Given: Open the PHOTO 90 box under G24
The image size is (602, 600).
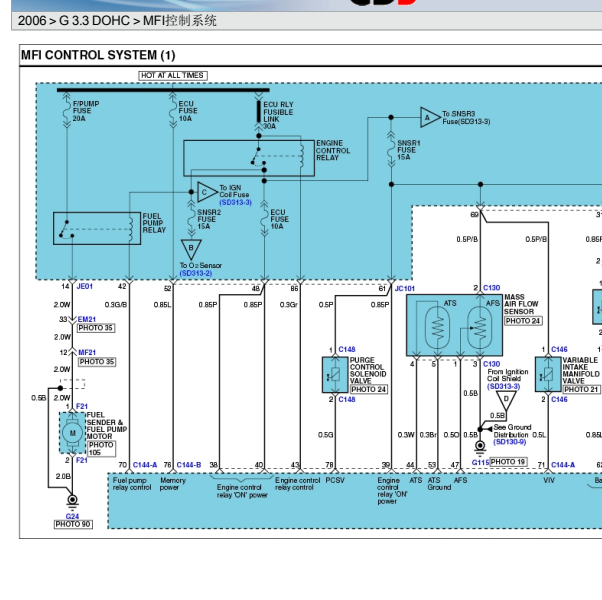Looking at the screenshot, I should 73,524.
